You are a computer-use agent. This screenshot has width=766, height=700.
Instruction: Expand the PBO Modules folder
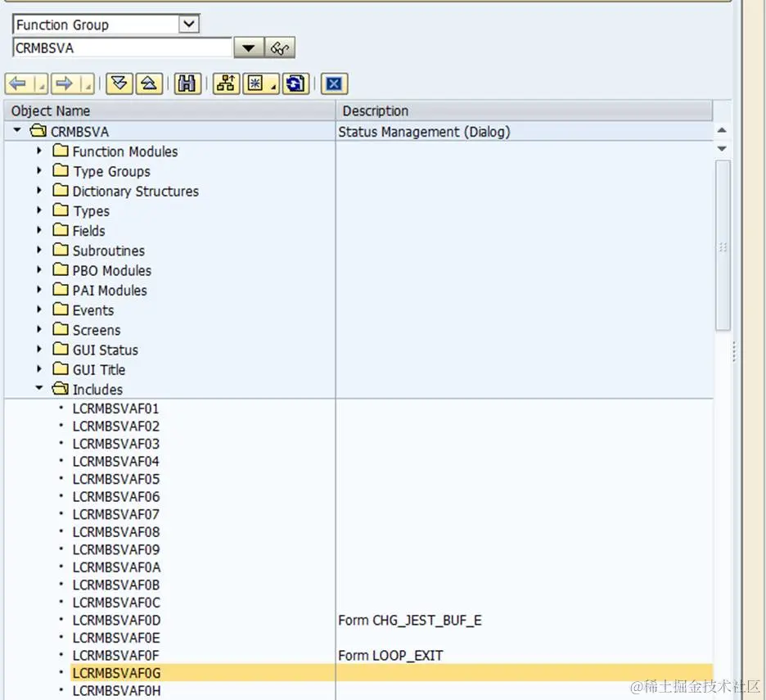click(39, 269)
